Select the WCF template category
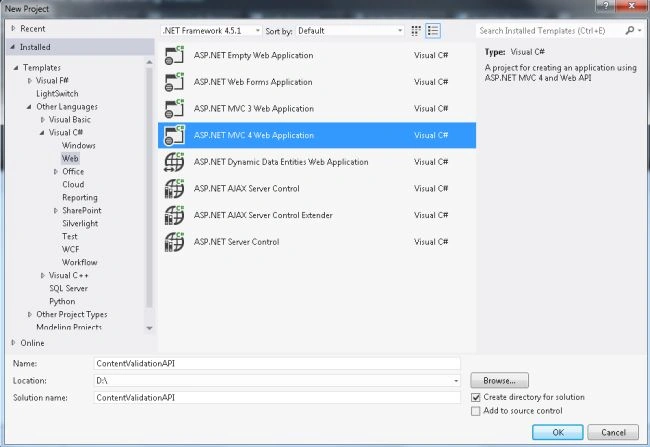The width and height of the screenshot is (650, 447). coord(70,249)
